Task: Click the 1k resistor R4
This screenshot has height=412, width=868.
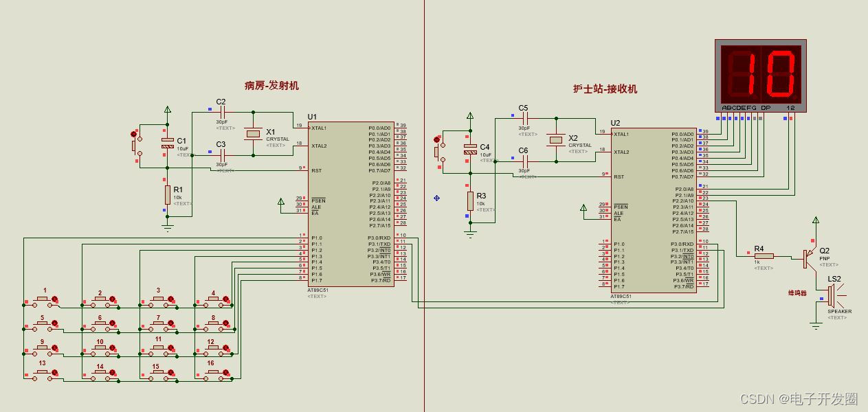Action: point(763,254)
